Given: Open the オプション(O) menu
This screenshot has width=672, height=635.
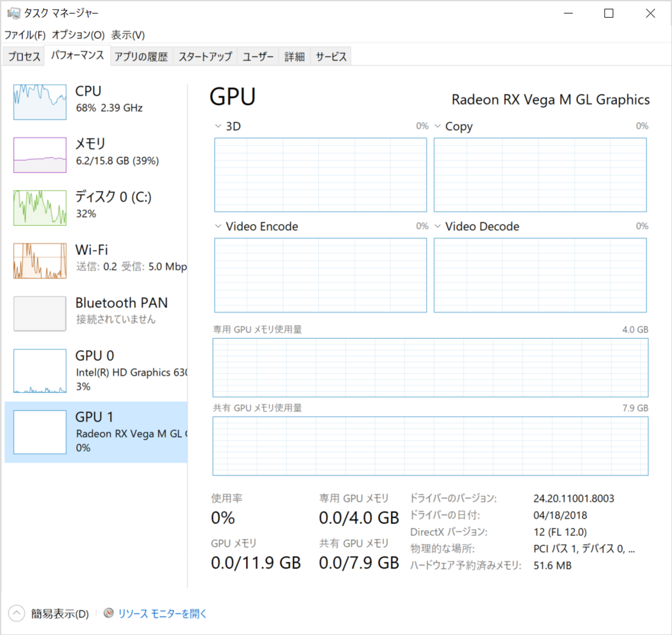Looking at the screenshot, I should pos(78,35).
